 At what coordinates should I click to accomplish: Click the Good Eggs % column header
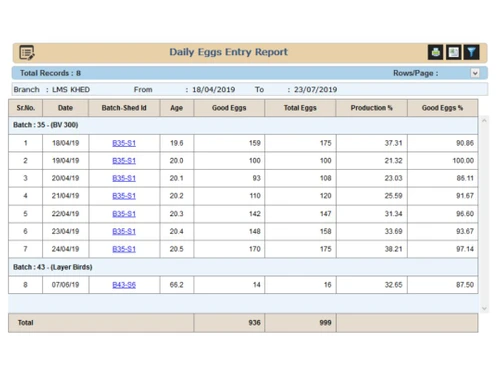[442, 108]
